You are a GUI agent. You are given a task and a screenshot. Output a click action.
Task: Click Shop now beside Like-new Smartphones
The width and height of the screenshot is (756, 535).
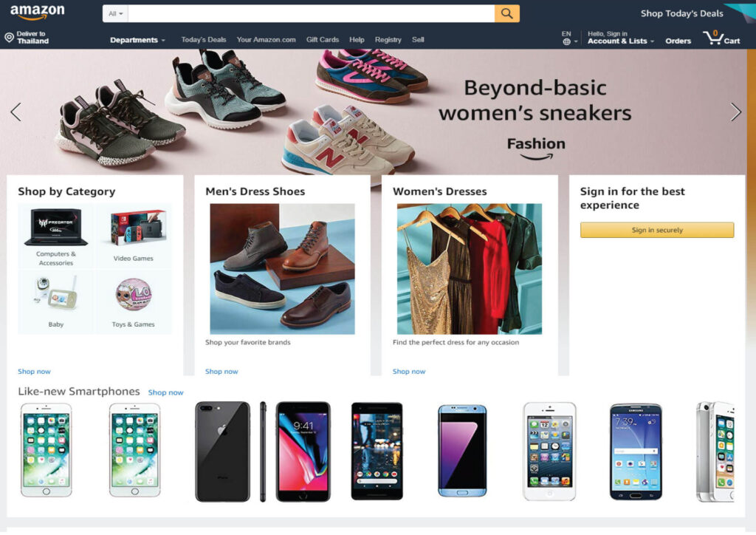tap(165, 392)
